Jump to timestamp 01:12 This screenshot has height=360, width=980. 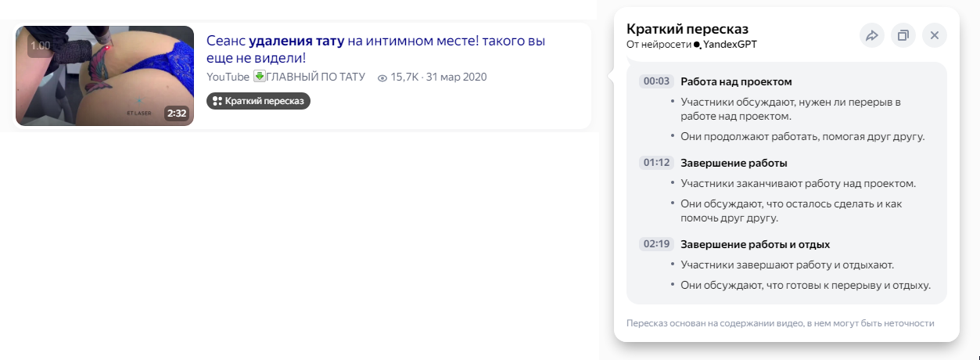click(657, 163)
